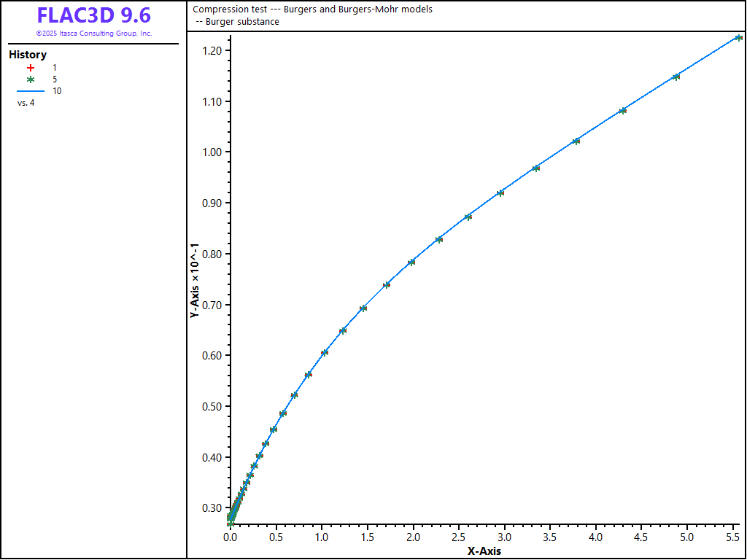
Task: Click the History legend heading
Action: 28,55
